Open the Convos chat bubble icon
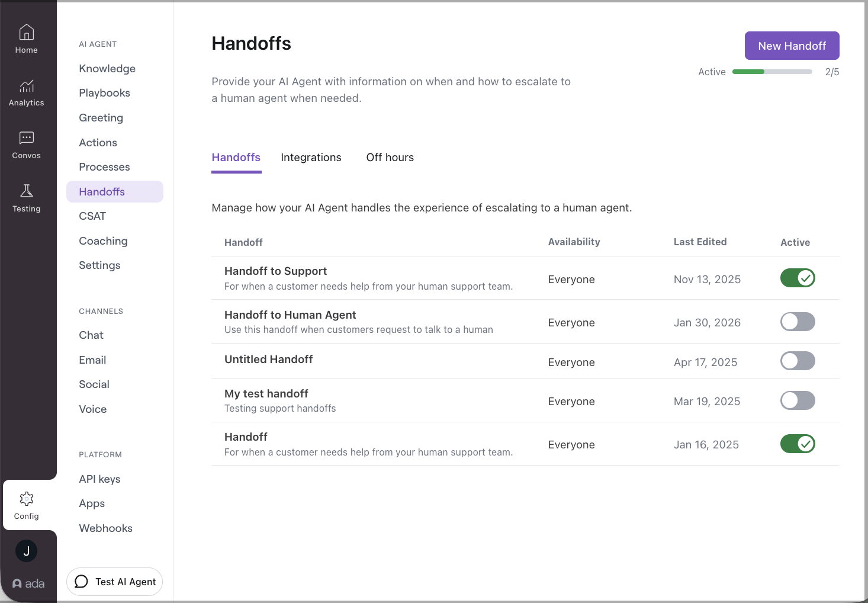The image size is (868, 603). (x=27, y=138)
